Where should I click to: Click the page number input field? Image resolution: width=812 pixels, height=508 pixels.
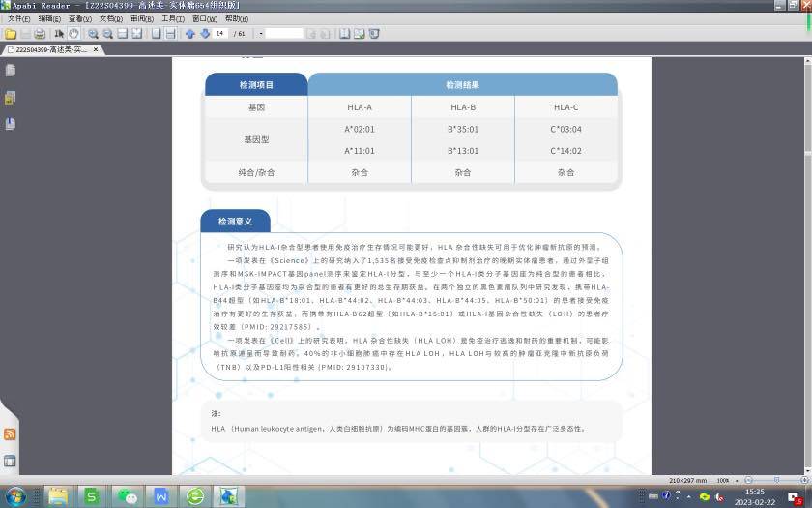tap(221, 34)
